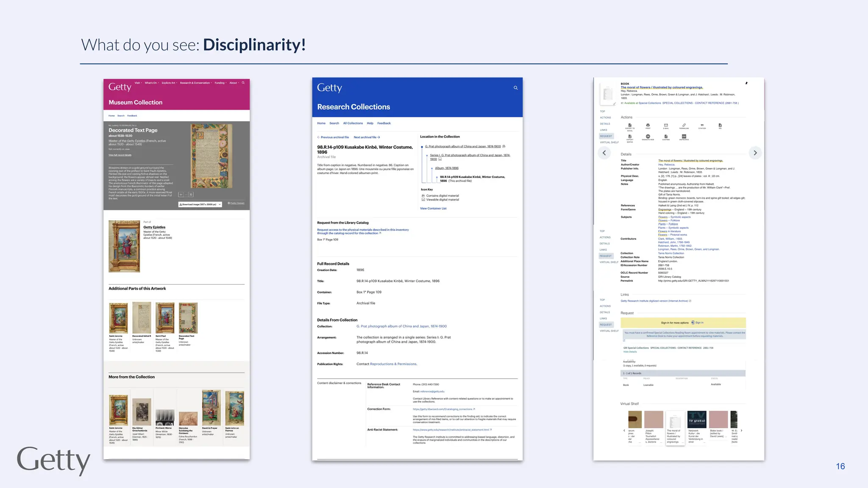Select TU global book on Virtual Shelf
Image resolution: width=868 pixels, height=488 pixels.
(697, 419)
